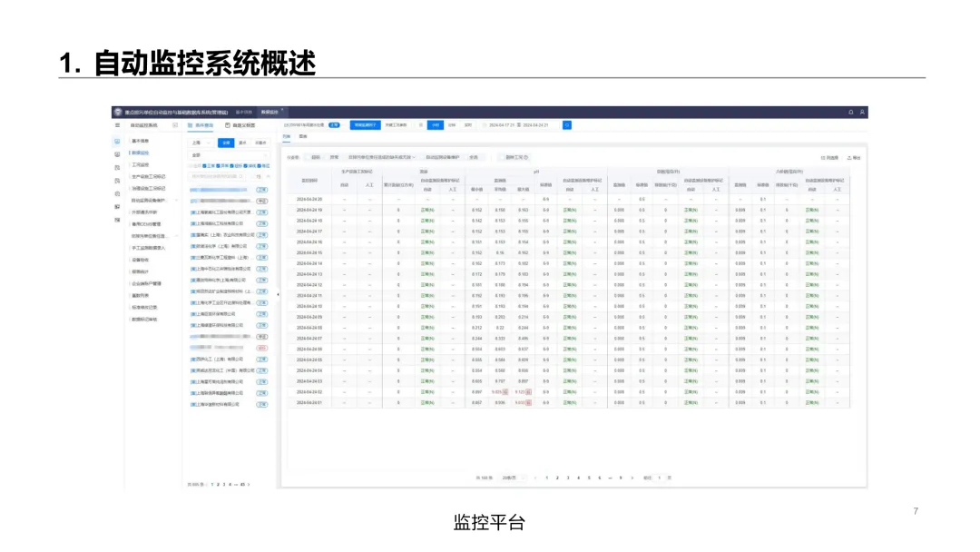The width and height of the screenshot is (980, 552).
Task: Open the 上海 region dropdown
Action: click(x=200, y=143)
